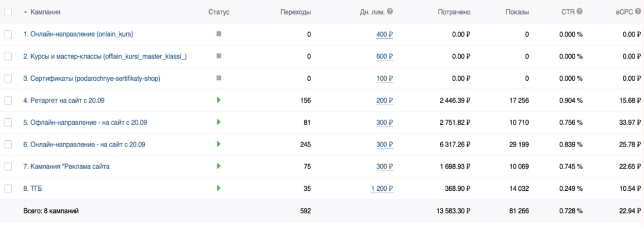Click the green play status icon for ТГБ
The width and height of the screenshot is (644, 227).
(219, 188)
